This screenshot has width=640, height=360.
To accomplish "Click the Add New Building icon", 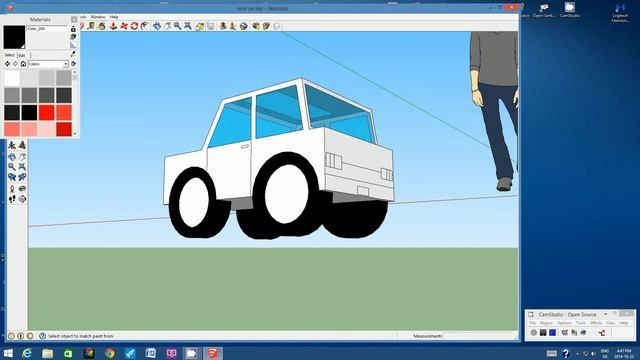I will pyautogui.click(x=223, y=26).
